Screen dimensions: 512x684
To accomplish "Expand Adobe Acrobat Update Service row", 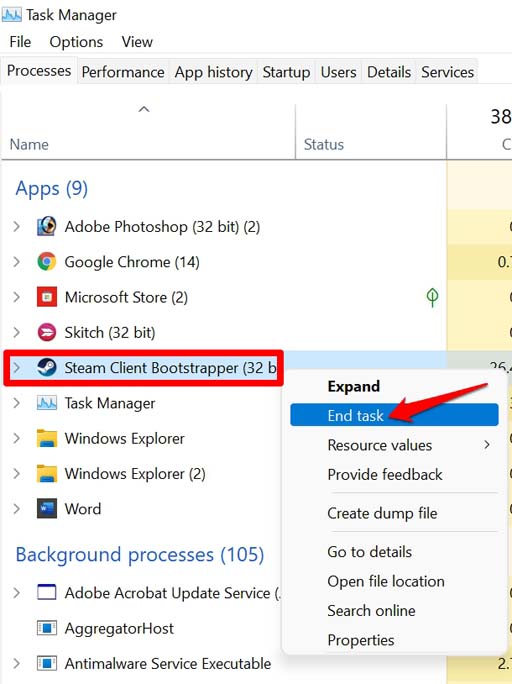I will coord(17,593).
